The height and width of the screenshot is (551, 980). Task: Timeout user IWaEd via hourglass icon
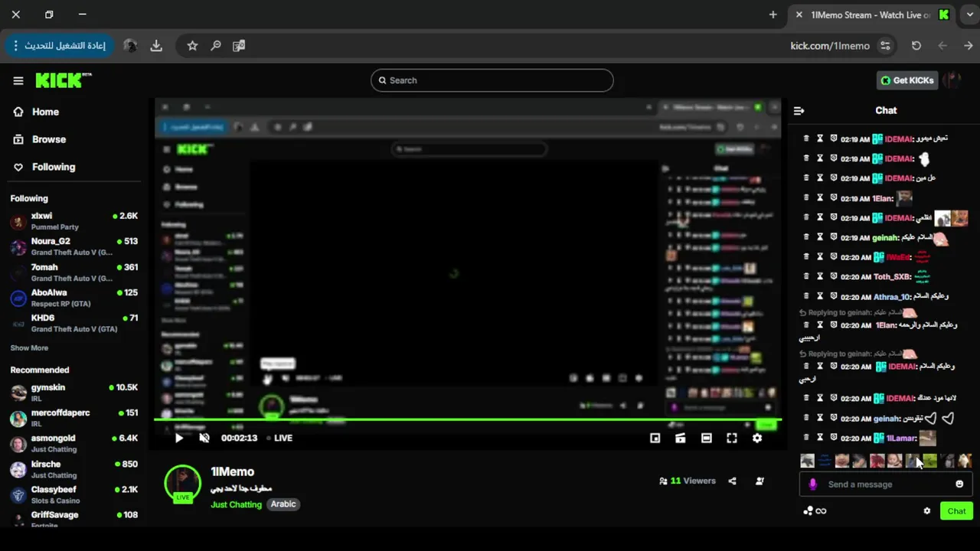pyautogui.click(x=819, y=256)
